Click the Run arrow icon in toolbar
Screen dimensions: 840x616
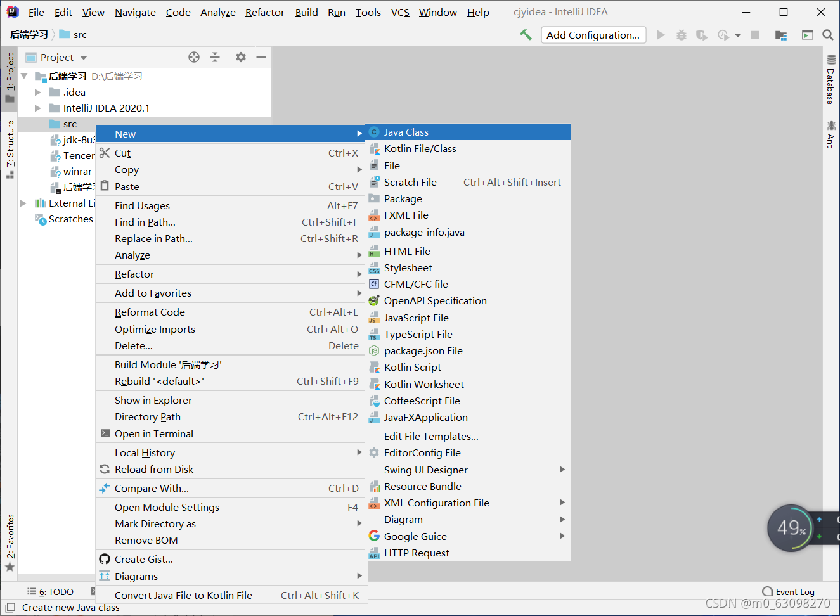point(661,35)
